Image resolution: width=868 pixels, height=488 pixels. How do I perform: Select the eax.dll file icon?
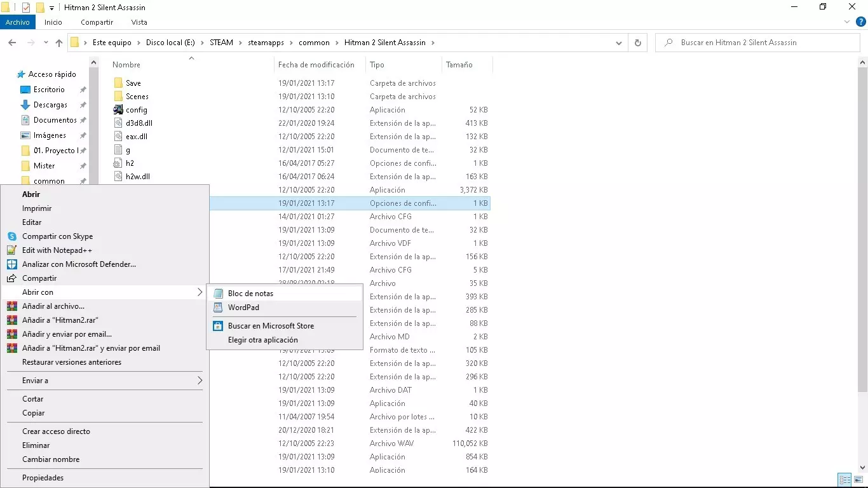(118, 137)
